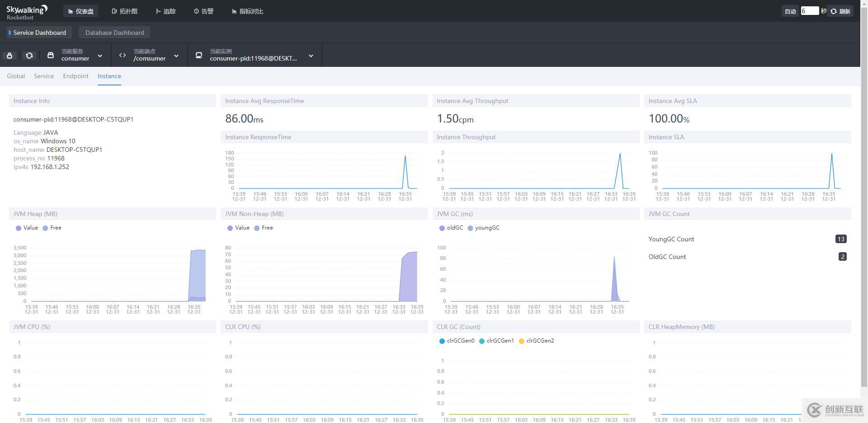The image size is (868, 423).
Task: Open the 拓扑图 topology page
Action: point(124,11)
